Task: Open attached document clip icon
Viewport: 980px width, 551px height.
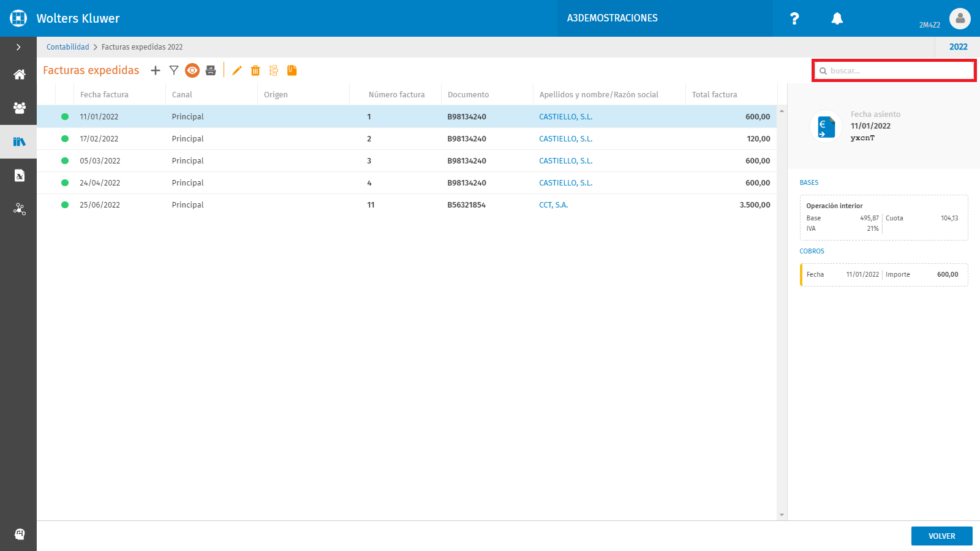Action: [x=292, y=70]
